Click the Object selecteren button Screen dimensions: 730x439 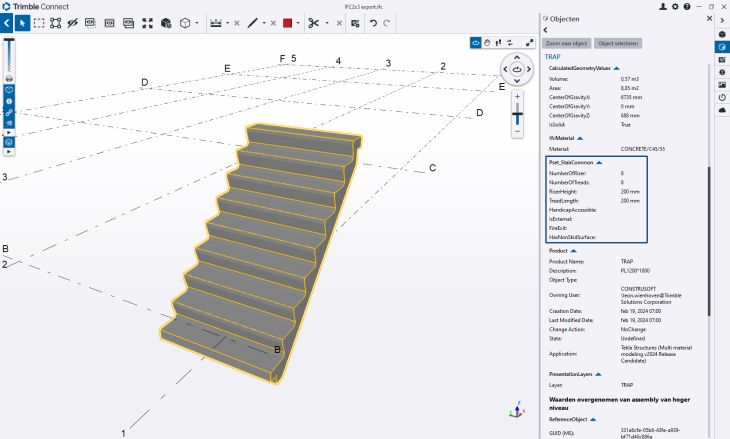(617, 43)
